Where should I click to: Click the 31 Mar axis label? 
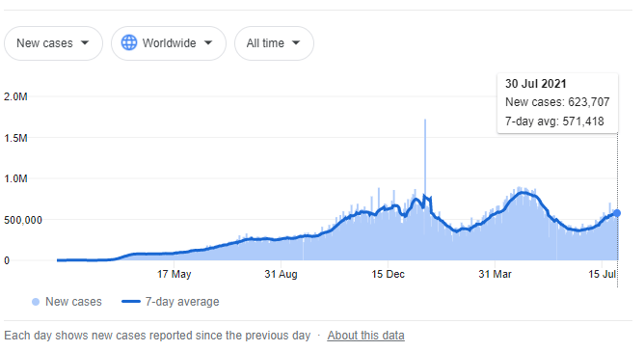point(495,274)
